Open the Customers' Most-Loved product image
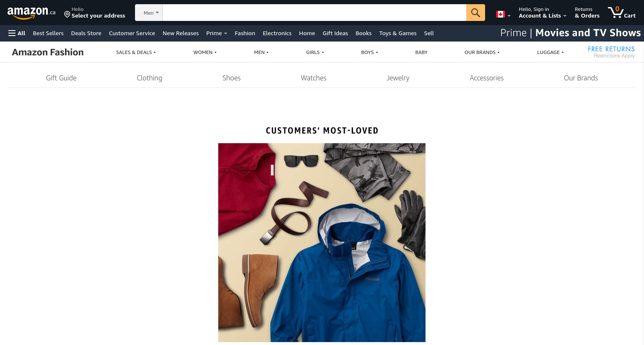The width and height of the screenshot is (644, 345). [x=322, y=242]
